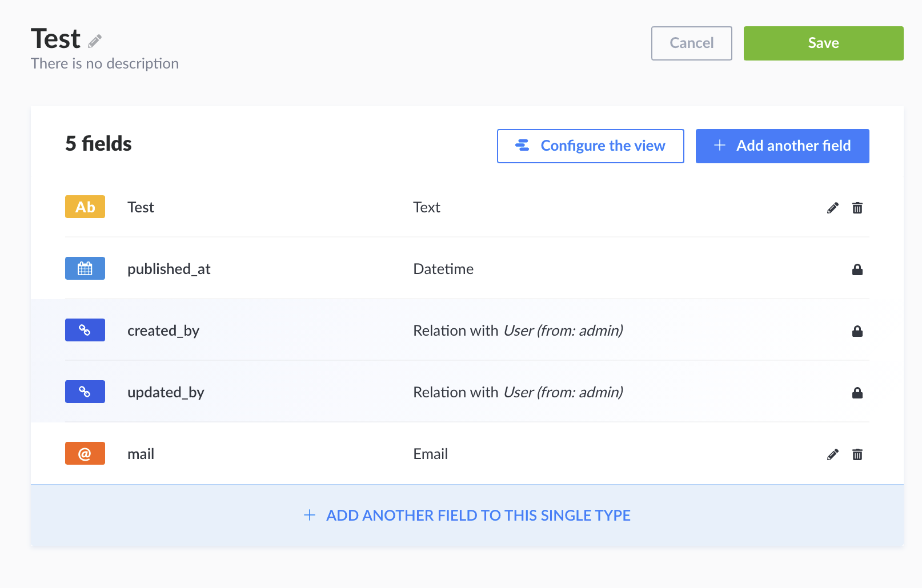Click the relation icon for updated_by
922x588 pixels.
tap(85, 392)
